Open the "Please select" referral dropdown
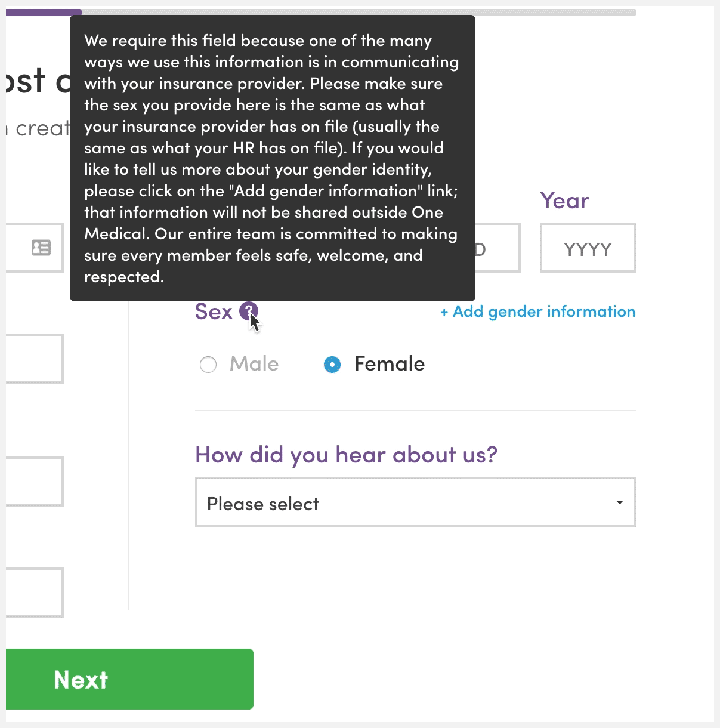The image size is (720, 728). [406, 502]
